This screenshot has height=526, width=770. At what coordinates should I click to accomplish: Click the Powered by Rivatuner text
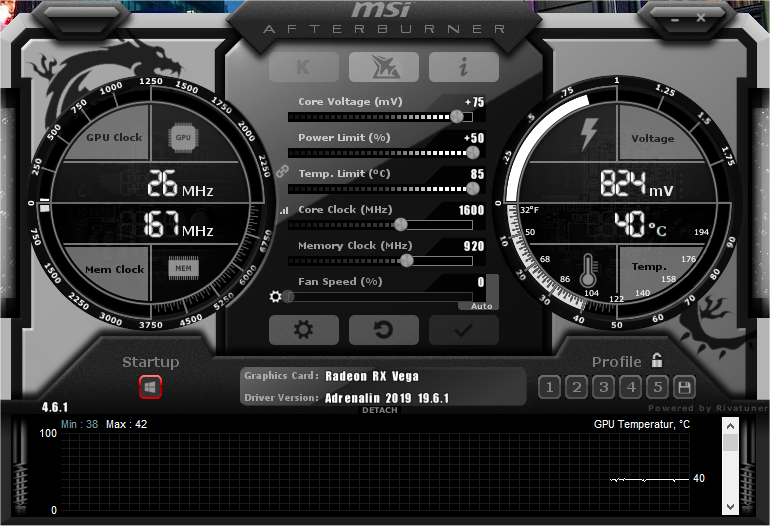pos(708,408)
